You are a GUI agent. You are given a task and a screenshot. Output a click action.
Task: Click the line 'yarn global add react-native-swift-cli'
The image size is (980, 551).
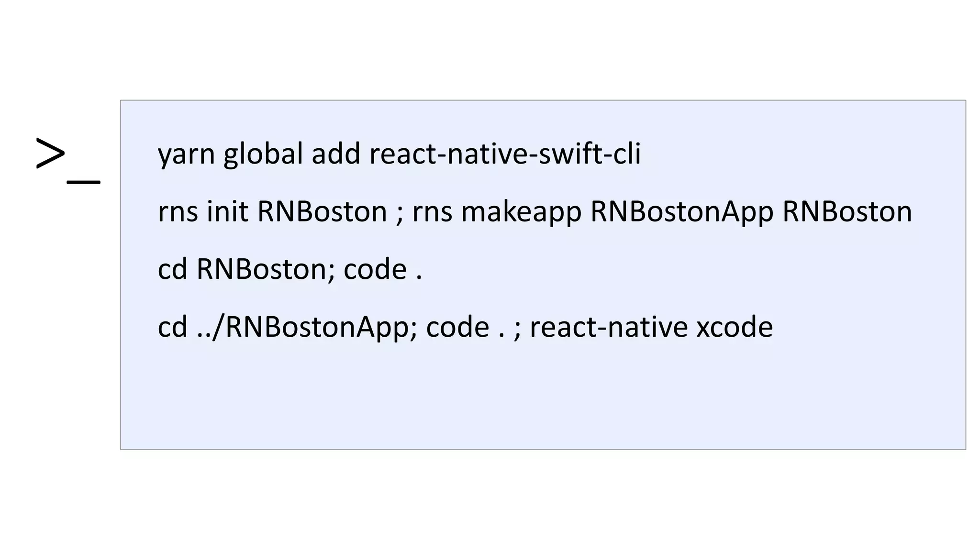tap(399, 154)
